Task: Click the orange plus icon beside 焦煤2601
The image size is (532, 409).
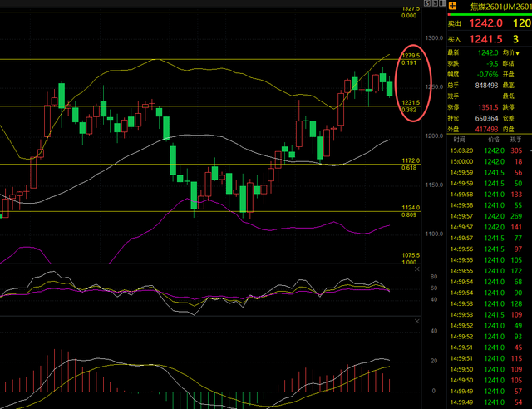Action: pos(453,6)
